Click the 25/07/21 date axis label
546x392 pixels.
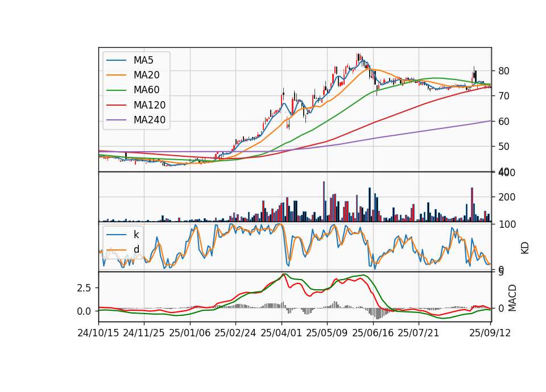point(419,333)
